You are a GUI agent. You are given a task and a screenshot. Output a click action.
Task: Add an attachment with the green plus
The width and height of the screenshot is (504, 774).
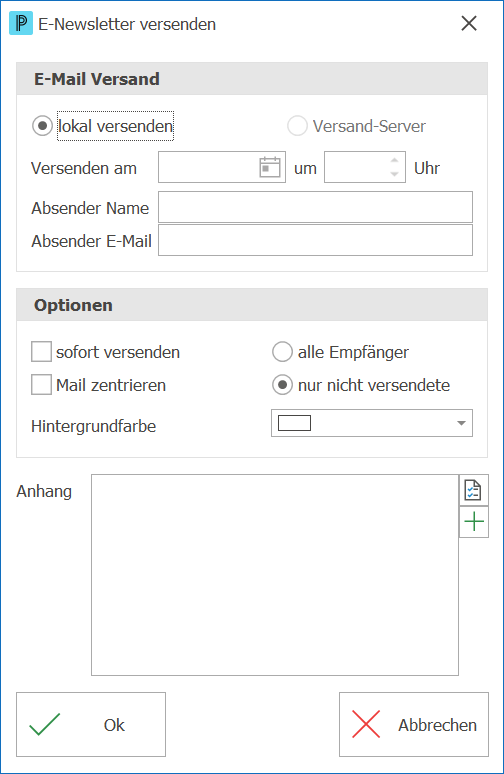pos(473,522)
